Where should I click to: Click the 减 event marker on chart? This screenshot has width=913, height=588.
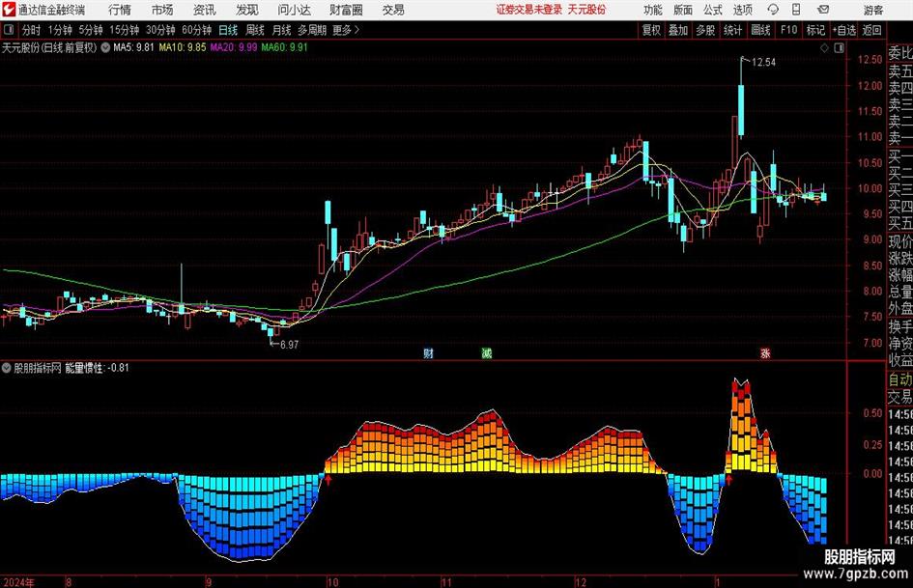[487, 353]
